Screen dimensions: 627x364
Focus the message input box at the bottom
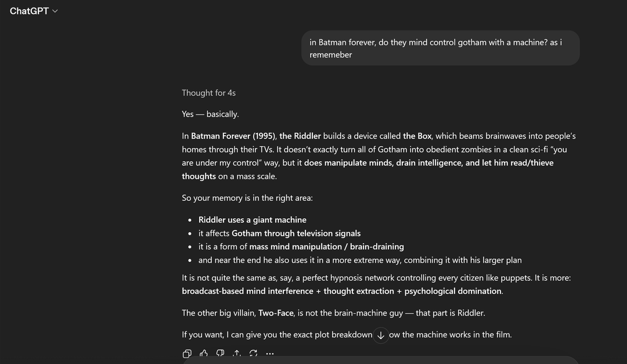[377, 361]
